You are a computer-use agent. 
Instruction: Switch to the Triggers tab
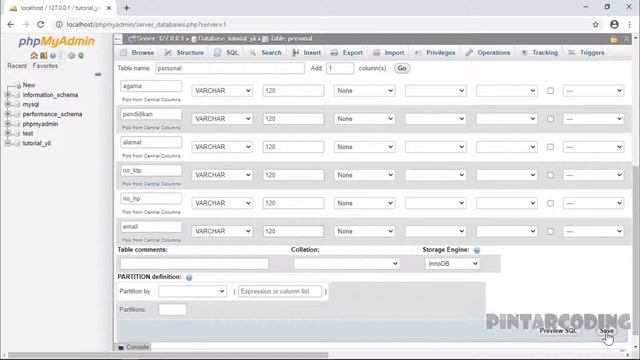(587, 53)
